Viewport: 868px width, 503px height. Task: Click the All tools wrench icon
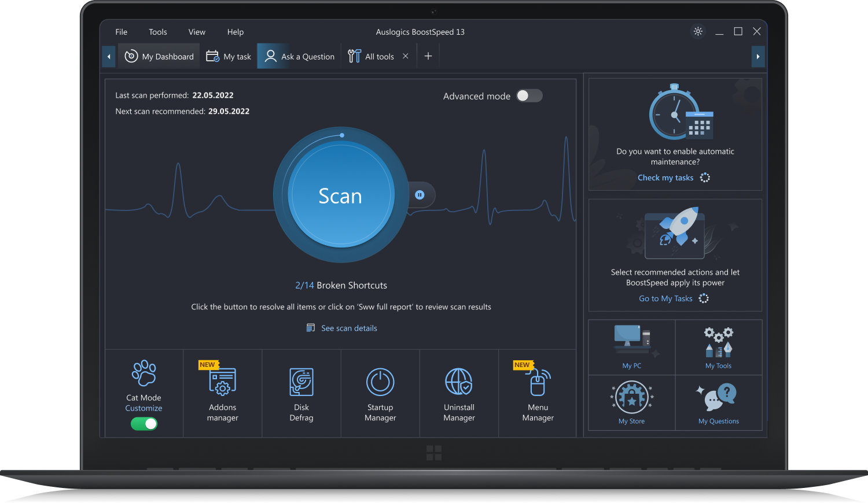pos(354,56)
